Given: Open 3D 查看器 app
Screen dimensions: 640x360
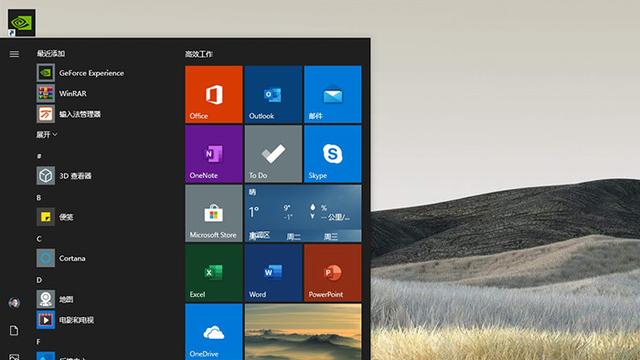Looking at the screenshot, I should pos(64,176).
